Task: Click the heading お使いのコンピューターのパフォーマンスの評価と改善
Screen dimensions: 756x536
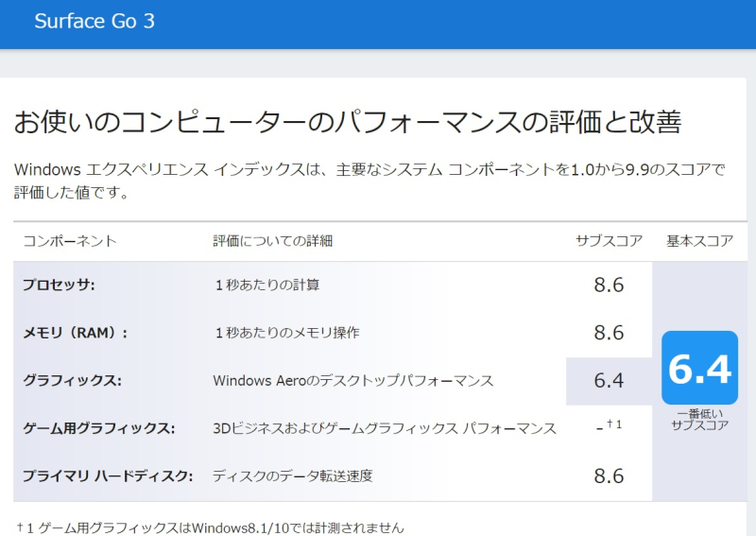Action: [x=348, y=122]
